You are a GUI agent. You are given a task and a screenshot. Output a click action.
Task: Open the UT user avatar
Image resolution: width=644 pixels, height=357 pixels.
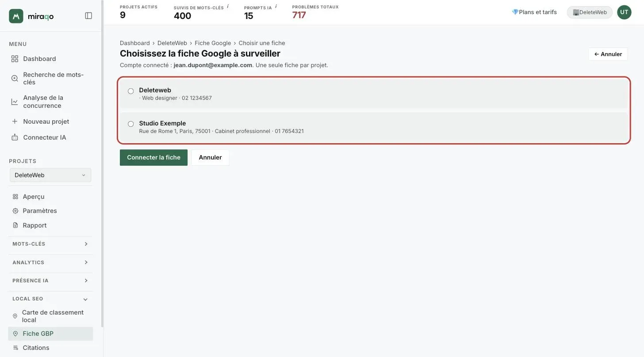tap(624, 12)
